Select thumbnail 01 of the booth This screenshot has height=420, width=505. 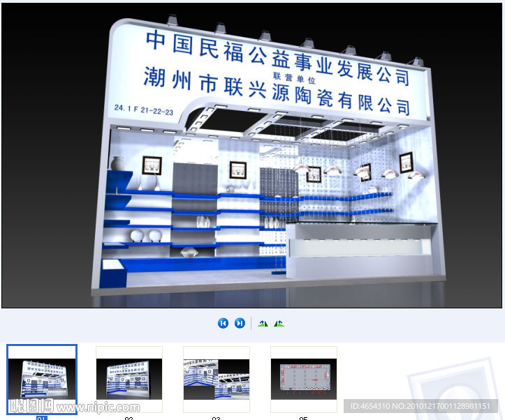click(x=42, y=379)
